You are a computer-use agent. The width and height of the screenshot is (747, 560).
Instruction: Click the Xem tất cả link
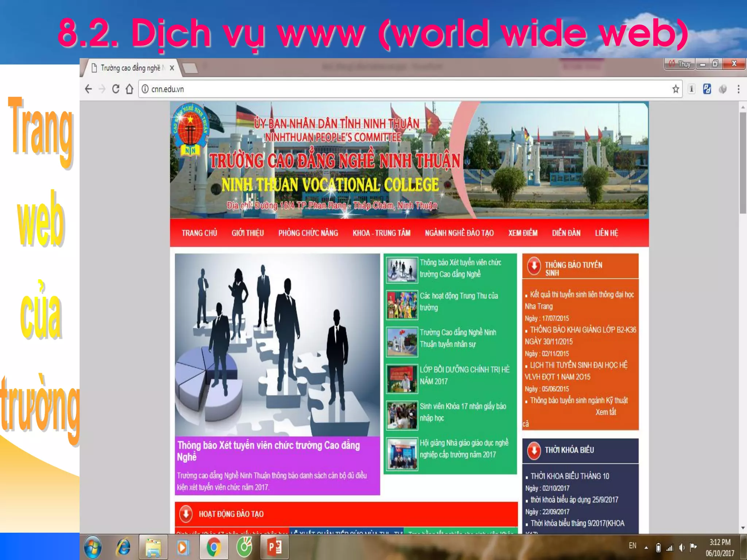[x=605, y=412]
